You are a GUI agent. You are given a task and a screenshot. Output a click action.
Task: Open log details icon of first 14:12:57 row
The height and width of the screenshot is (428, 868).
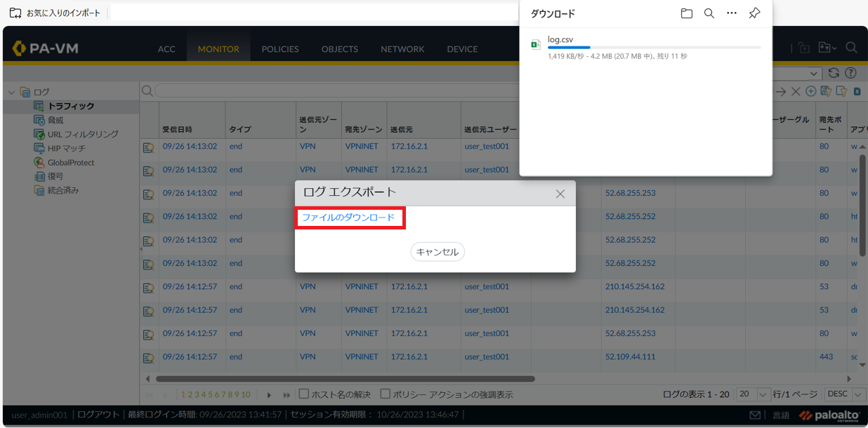point(149,288)
